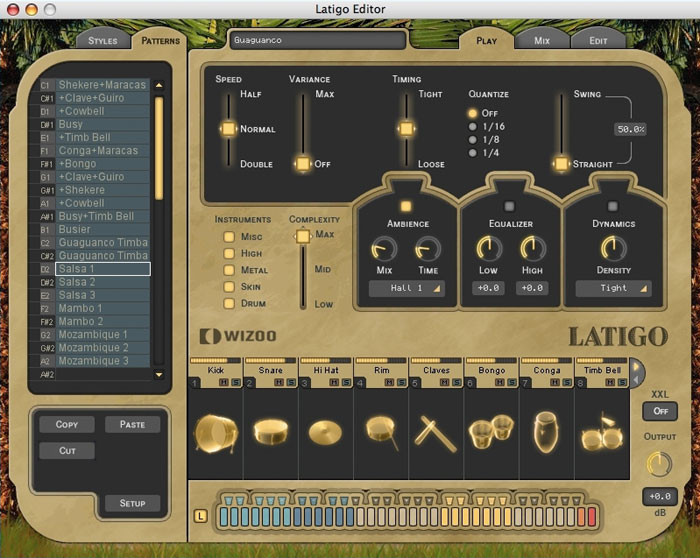Set Quantize to 1/16
The height and width of the screenshot is (558, 700).
[472, 126]
